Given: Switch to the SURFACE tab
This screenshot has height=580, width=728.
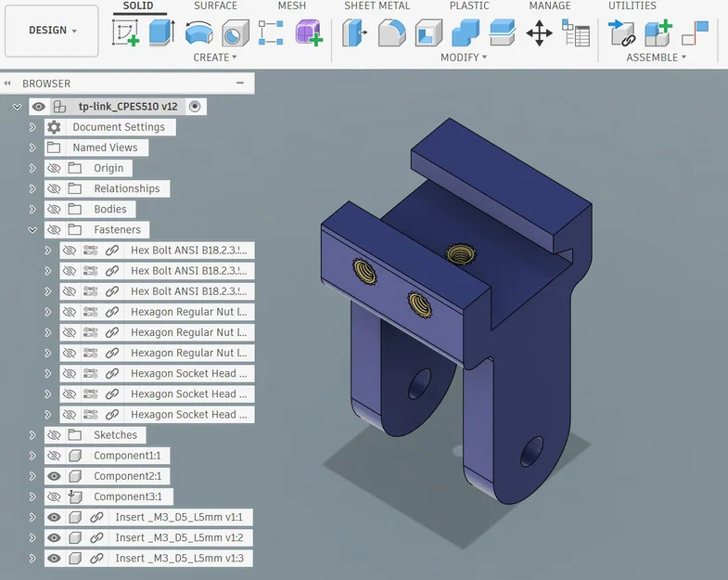Looking at the screenshot, I should [x=215, y=6].
